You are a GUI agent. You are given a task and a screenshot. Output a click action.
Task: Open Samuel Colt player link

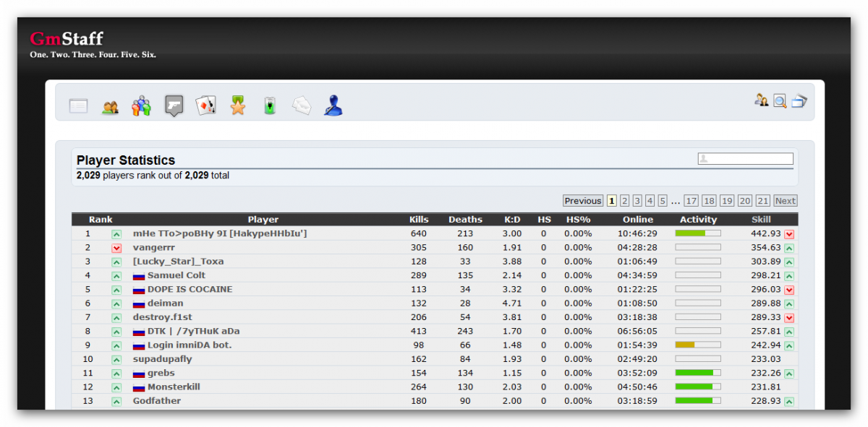coord(176,275)
